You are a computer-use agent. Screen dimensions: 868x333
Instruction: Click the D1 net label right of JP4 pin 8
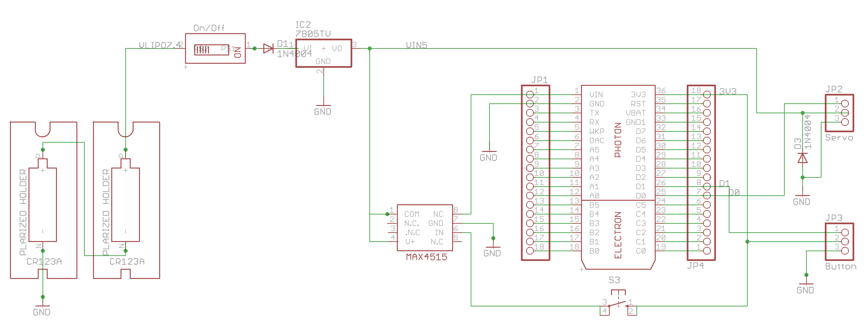(x=724, y=183)
